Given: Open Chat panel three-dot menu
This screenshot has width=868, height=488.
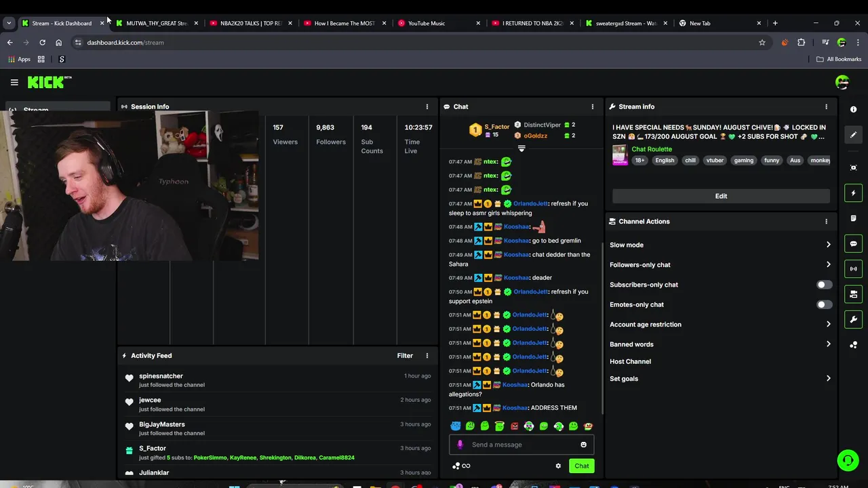Looking at the screenshot, I should tap(592, 106).
